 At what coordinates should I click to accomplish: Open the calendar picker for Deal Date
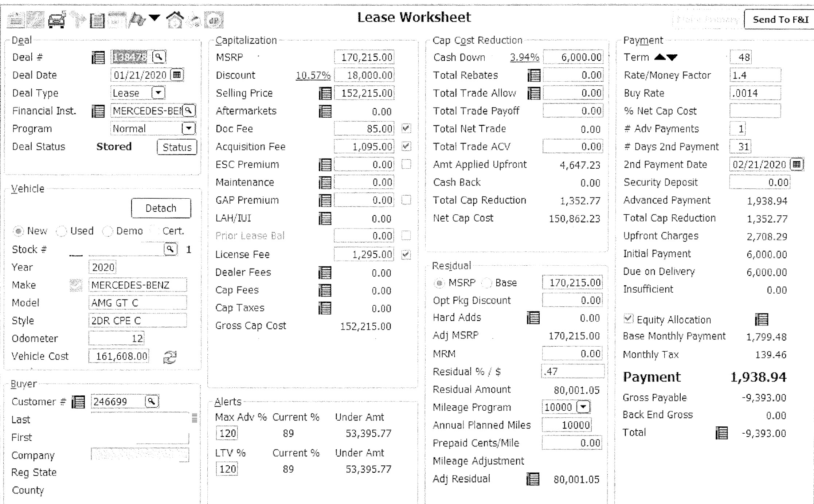(x=177, y=75)
